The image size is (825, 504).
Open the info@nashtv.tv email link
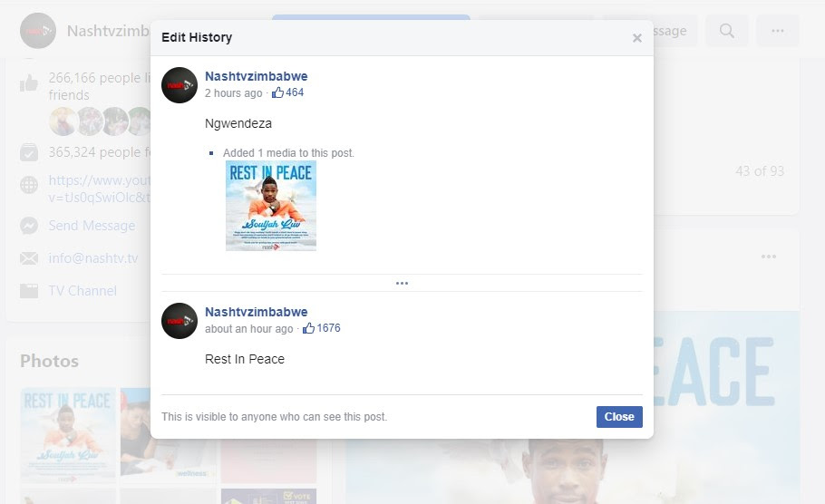93,258
